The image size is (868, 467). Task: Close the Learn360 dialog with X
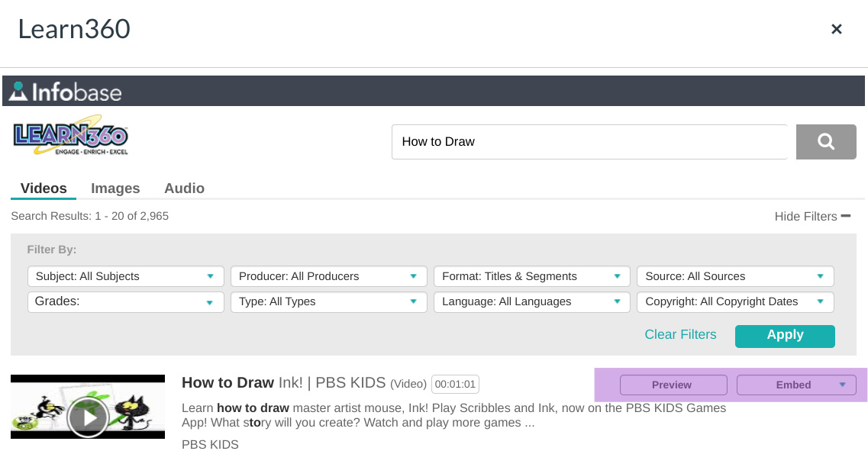[x=836, y=29]
